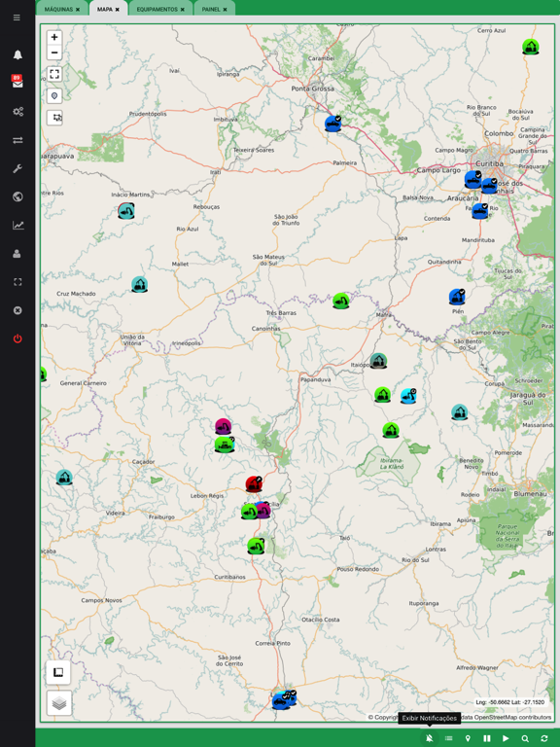This screenshot has width=560, height=747.
Task: Click the map location pin control
Action: click(54, 95)
